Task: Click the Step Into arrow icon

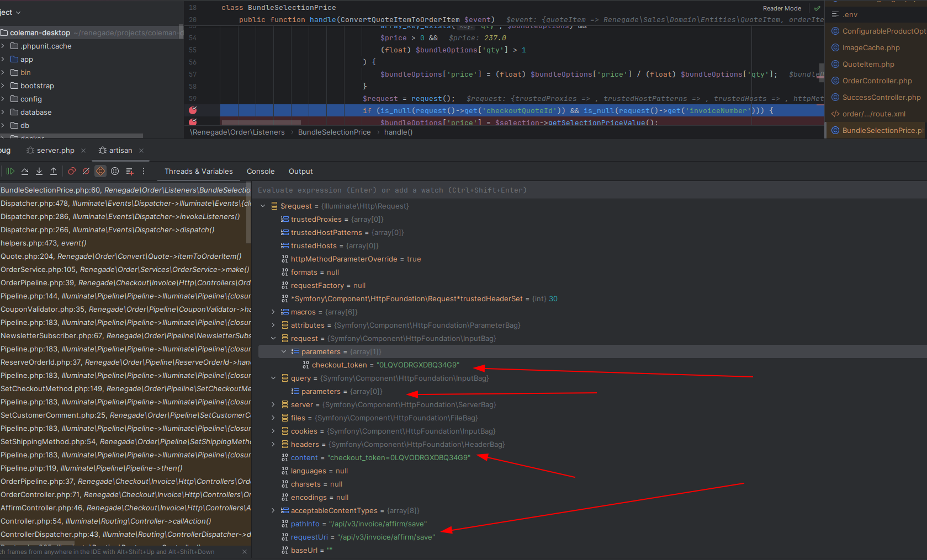Action: (39, 172)
